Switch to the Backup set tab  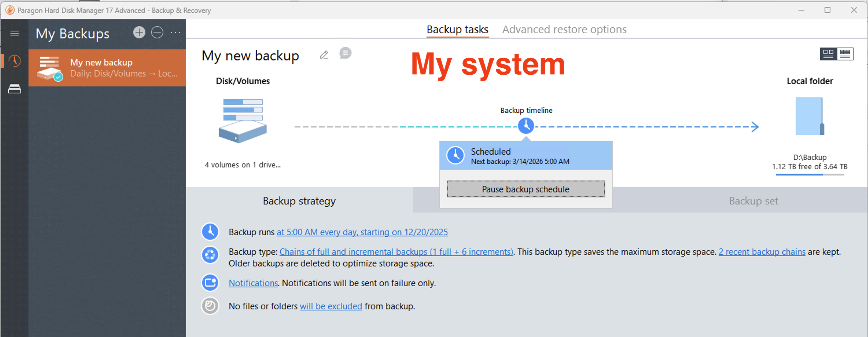point(753,201)
